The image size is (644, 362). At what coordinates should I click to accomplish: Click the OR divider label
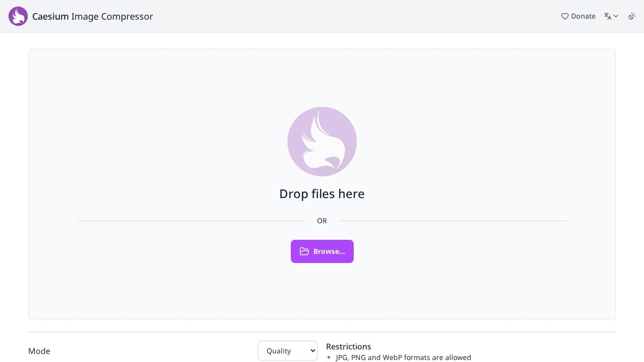pyautogui.click(x=322, y=221)
